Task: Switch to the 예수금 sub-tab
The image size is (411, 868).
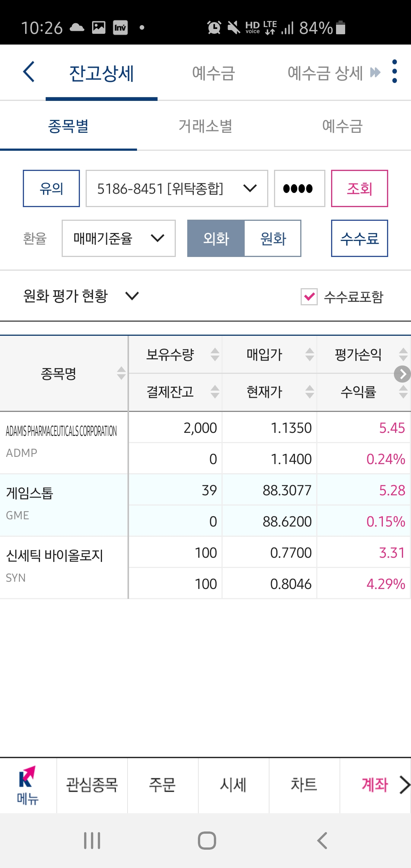Action: (342, 126)
